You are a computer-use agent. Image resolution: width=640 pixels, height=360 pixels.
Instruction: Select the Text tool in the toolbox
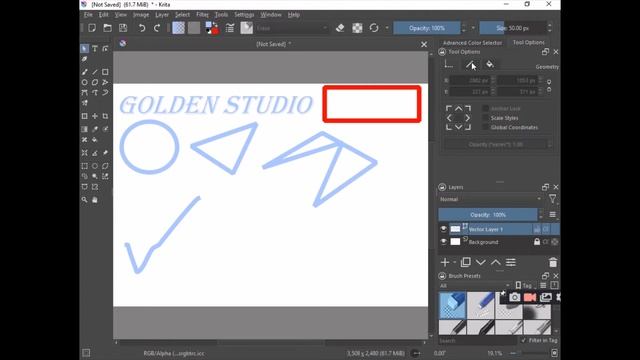(x=95, y=49)
